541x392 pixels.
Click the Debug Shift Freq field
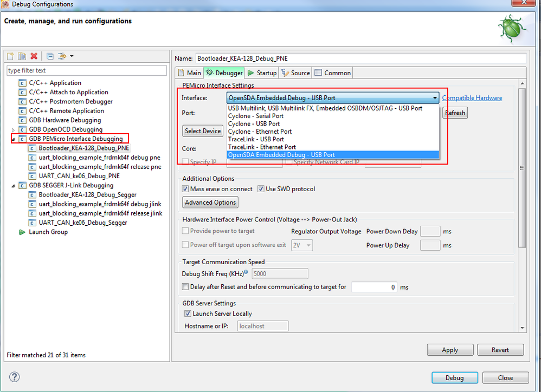click(x=280, y=274)
